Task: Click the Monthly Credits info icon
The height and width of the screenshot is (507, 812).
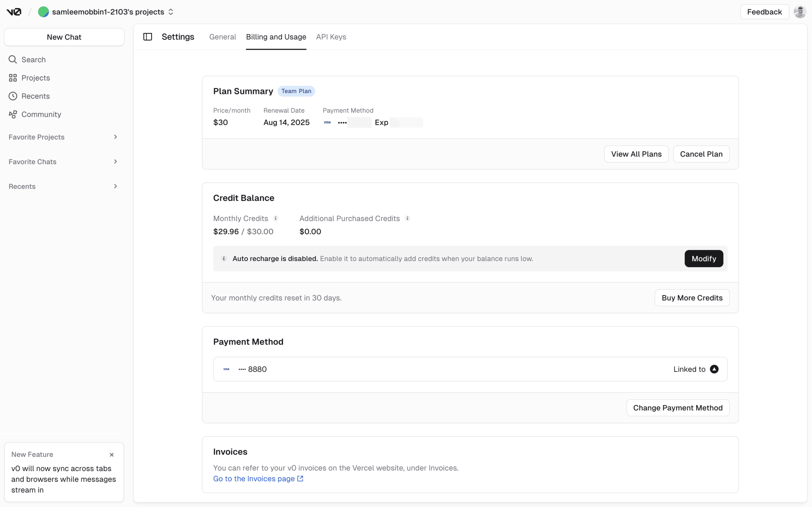Action: [x=276, y=218]
